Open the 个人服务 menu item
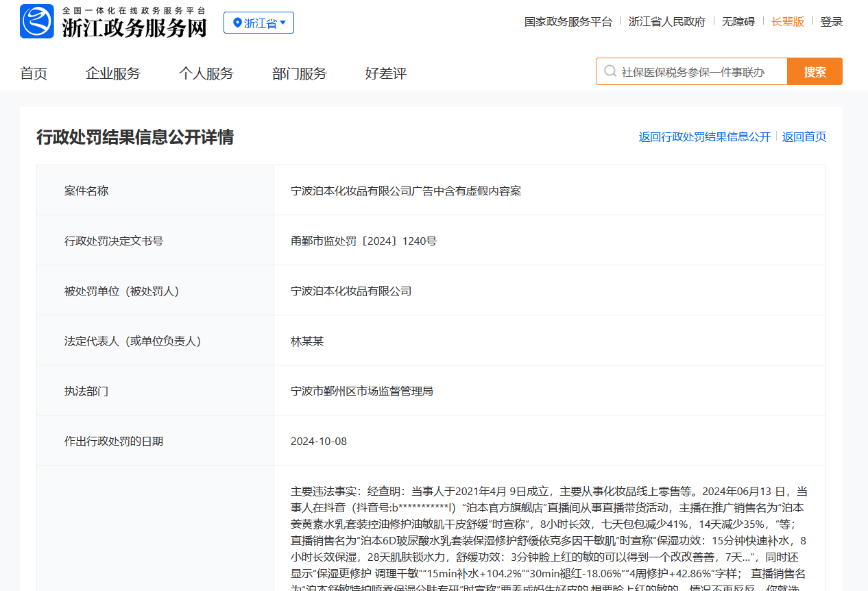The image size is (868, 591). 206,73
